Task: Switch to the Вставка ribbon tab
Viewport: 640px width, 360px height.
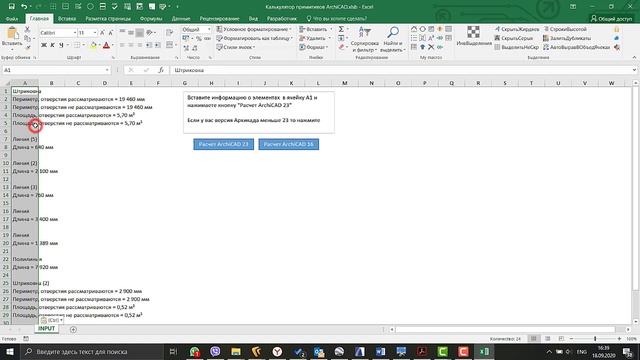Action: [67, 18]
